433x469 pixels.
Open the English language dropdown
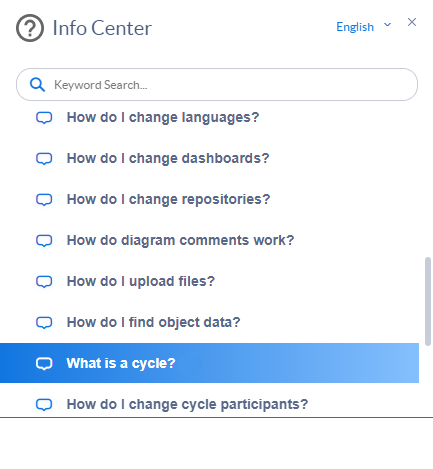point(355,27)
